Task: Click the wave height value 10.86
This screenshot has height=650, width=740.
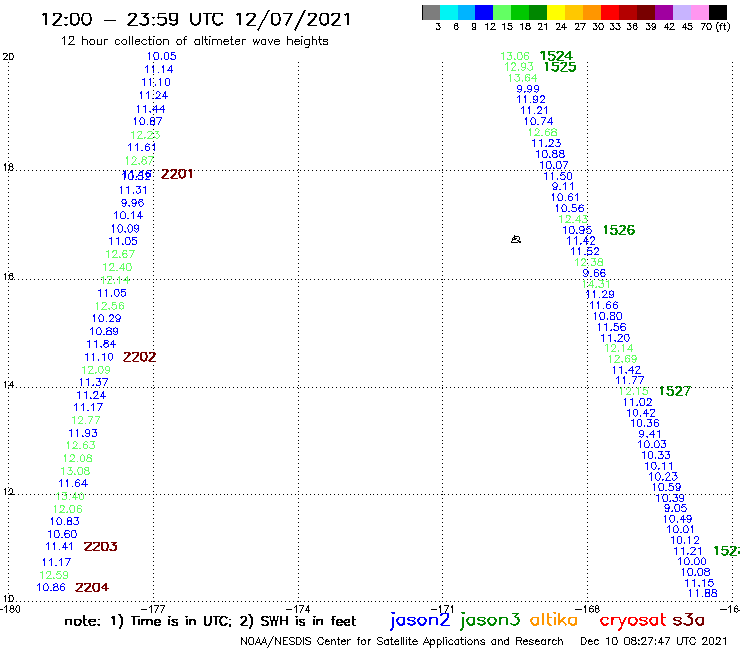Action: 51,587
